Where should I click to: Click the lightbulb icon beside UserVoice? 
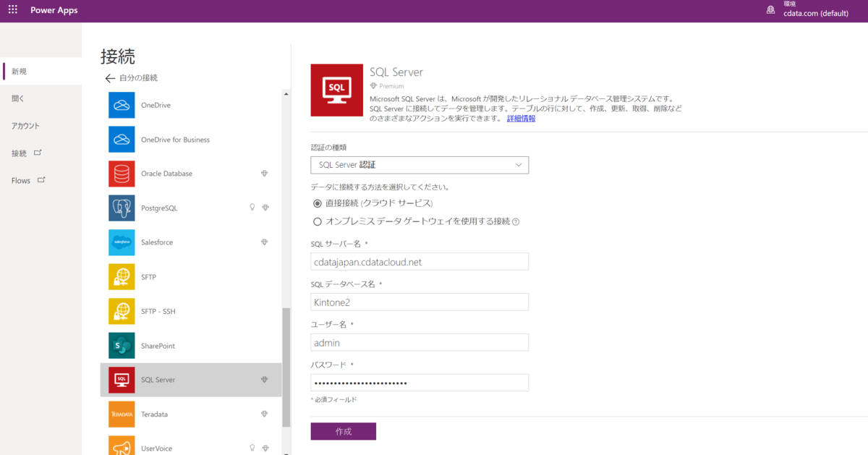click(x=252, y=448)
